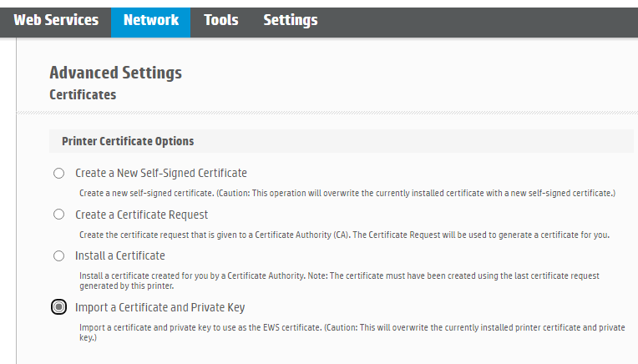The width and height of the screenshot is (638, 364).
Task: Click the Advanced Settings page heading
Action: (115, 73)
